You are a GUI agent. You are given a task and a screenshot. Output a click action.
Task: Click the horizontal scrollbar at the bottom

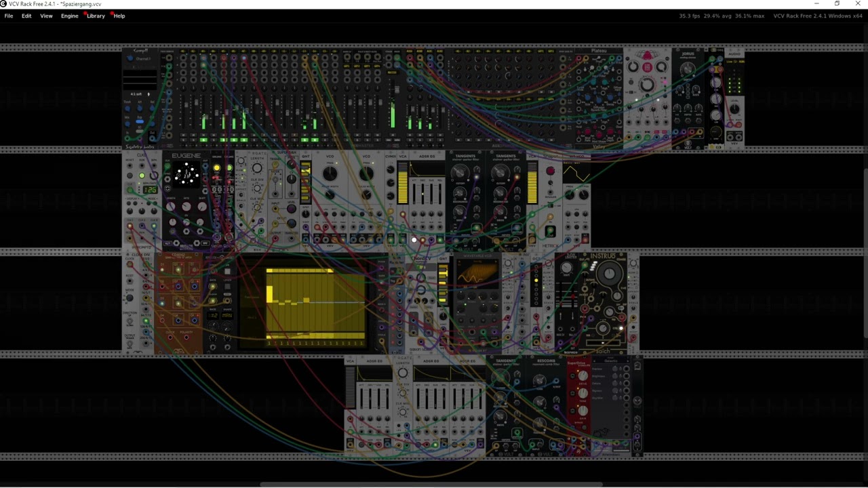click(432, 485)
